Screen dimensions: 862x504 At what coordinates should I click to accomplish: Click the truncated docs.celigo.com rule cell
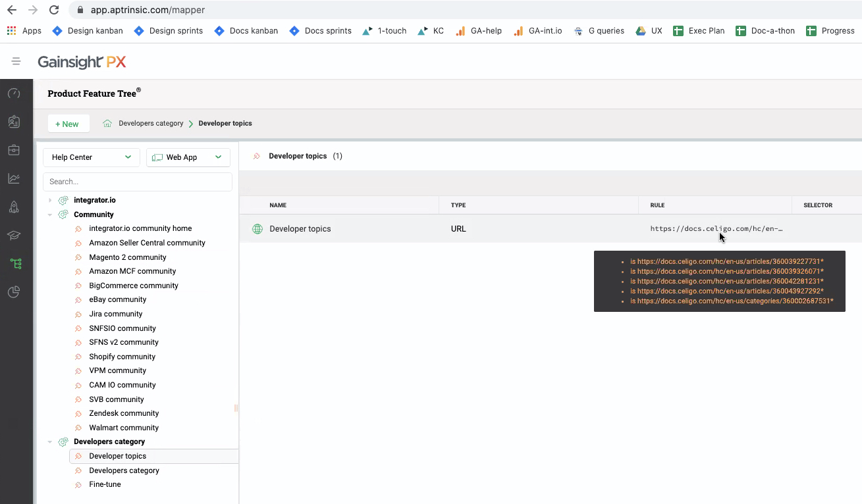click(716, 229)
